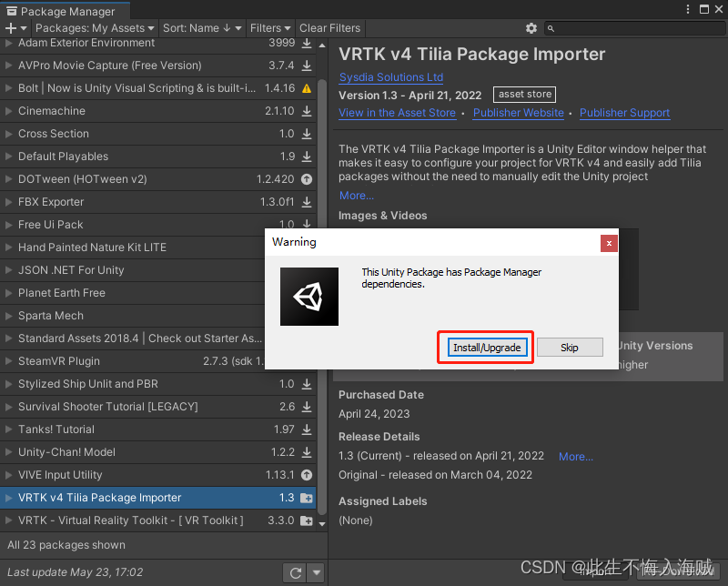Download icon for Tanks! Tutorial
728x586 pixels.
(x=307, y=429)
